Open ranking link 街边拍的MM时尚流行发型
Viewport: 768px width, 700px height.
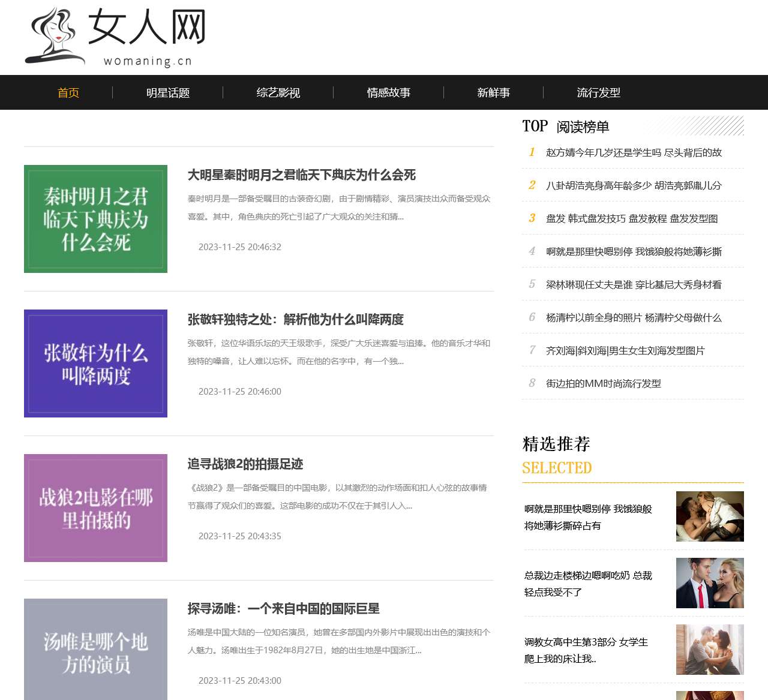604,383
